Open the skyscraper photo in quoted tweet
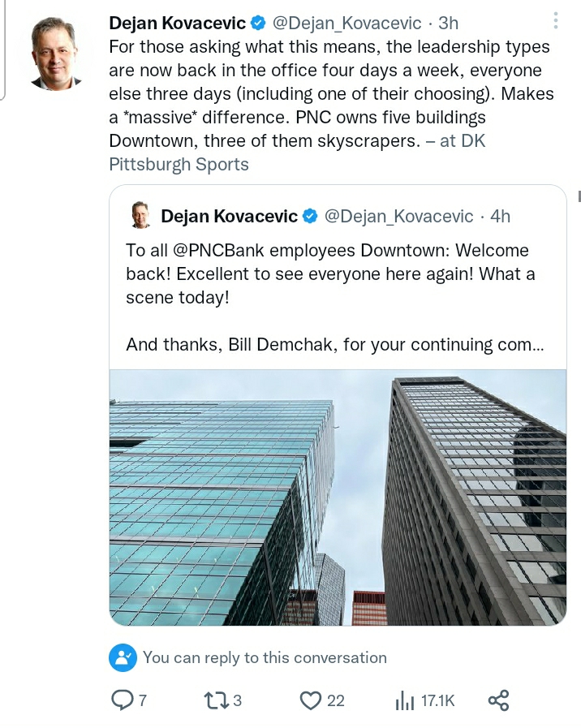 click(338, 497)
